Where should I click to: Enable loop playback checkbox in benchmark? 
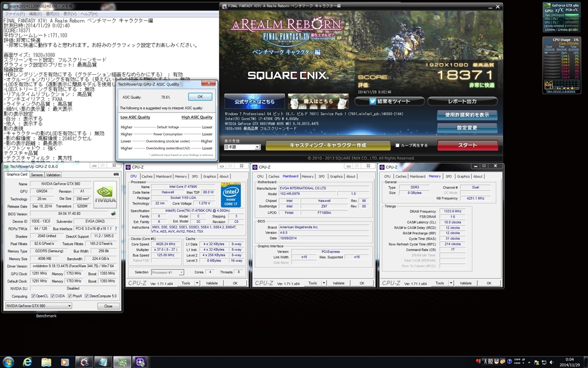397,145
